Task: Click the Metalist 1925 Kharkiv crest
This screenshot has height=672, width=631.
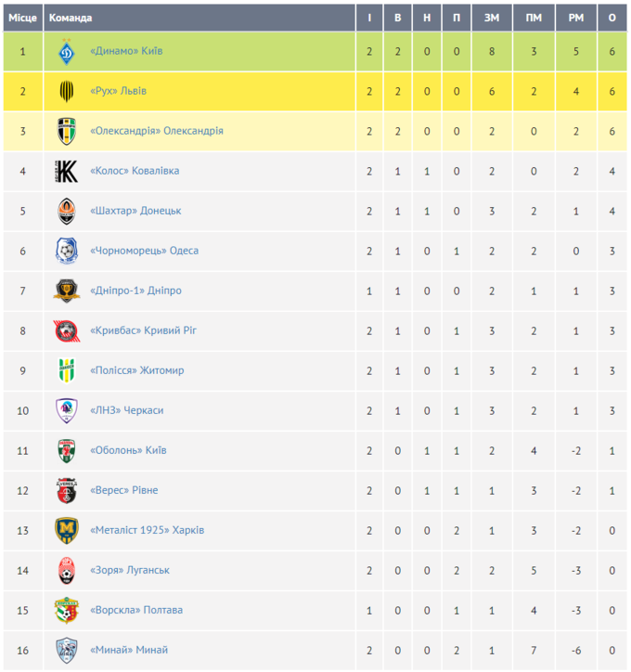Action: coord(67,531)
